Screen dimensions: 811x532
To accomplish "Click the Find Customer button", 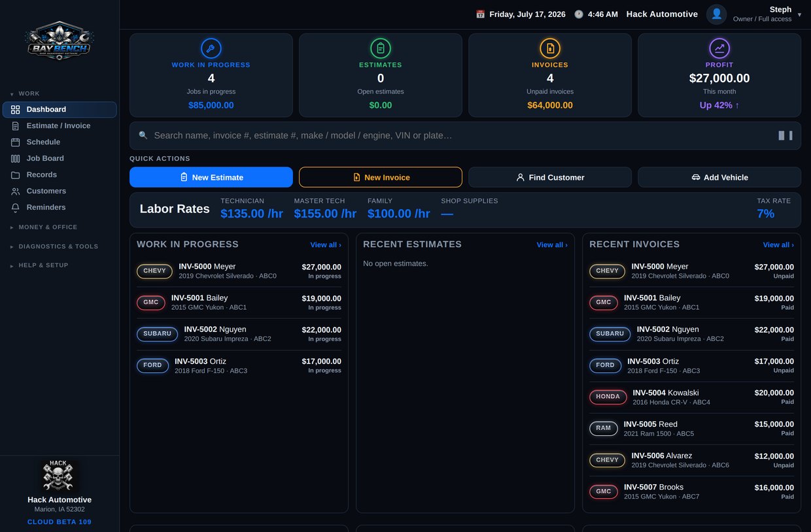I will (x=550, y=177).
